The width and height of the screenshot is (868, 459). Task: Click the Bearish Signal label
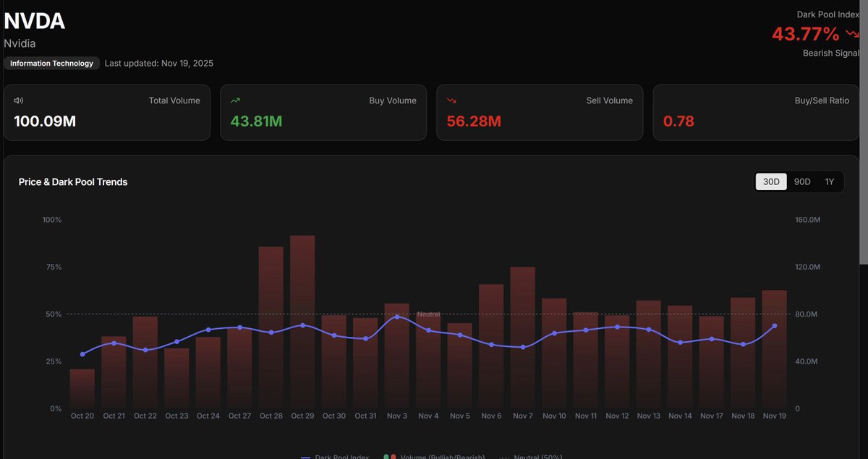(831, 53)
